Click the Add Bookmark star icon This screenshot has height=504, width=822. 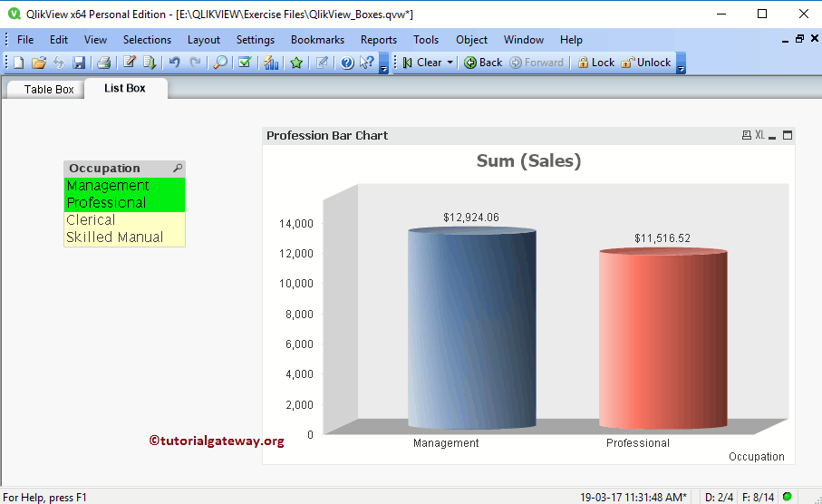click(x=296, y=63)
